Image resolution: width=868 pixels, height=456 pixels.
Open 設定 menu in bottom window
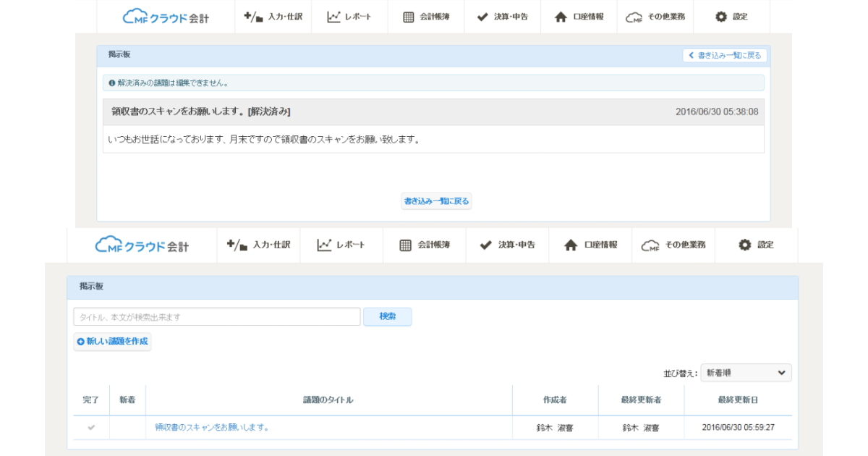[756, 245]
